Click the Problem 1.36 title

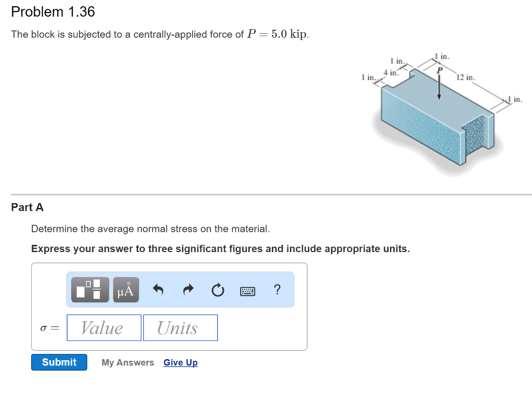[x=52, y=12]
